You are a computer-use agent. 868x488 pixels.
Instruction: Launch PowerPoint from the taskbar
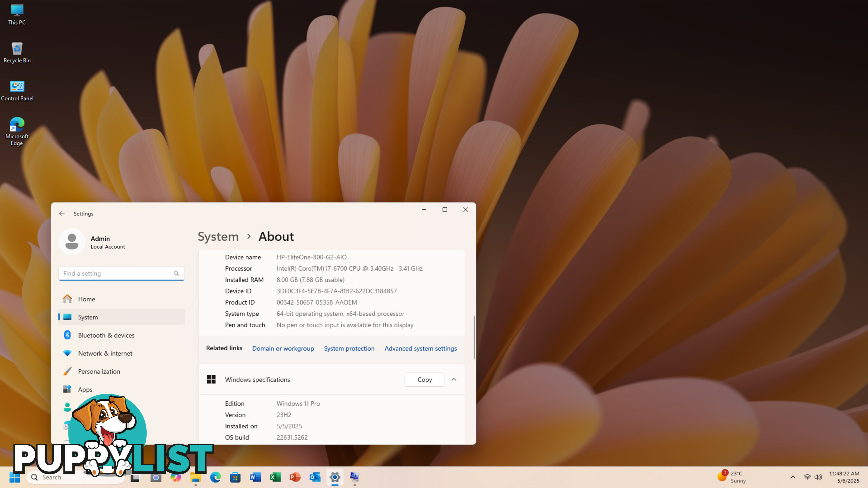point(295,477)
